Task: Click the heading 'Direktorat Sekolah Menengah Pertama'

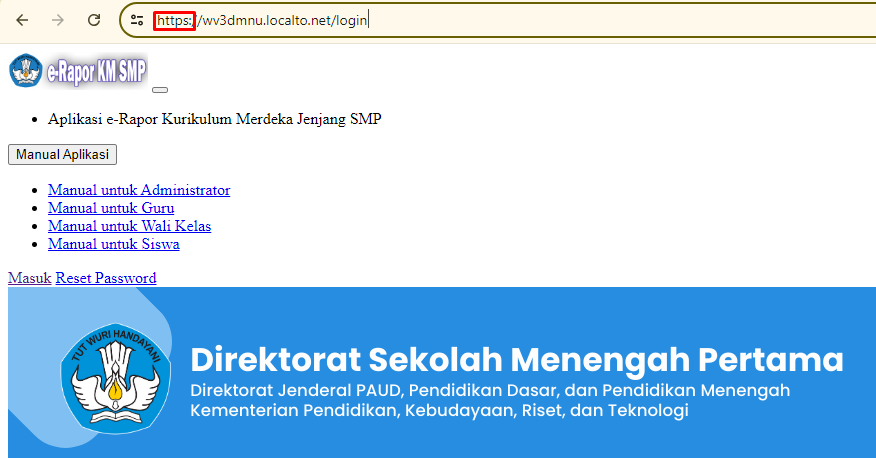Action: pyautogui.click(x=517, y=359)
